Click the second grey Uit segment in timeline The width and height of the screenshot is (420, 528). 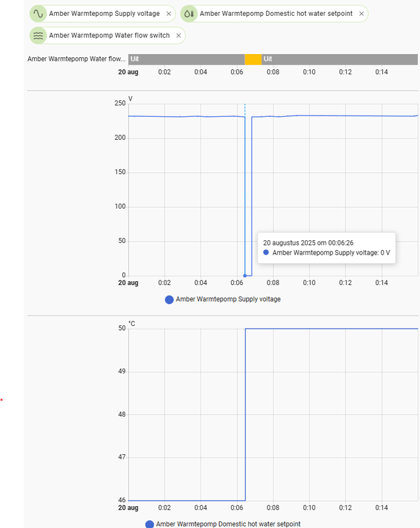click(x=339, y=59)
